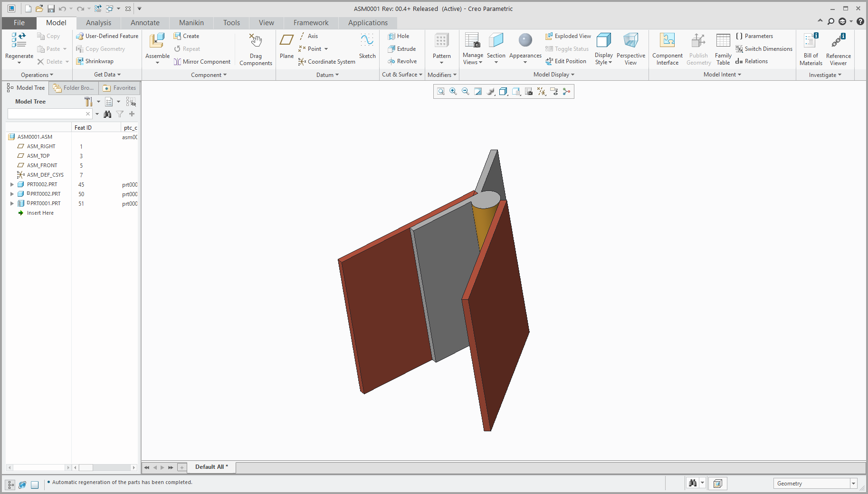Expand the PRT0002.PRT feature ID 50 node
Screen dimensions: 868x494
click(12, 194)
